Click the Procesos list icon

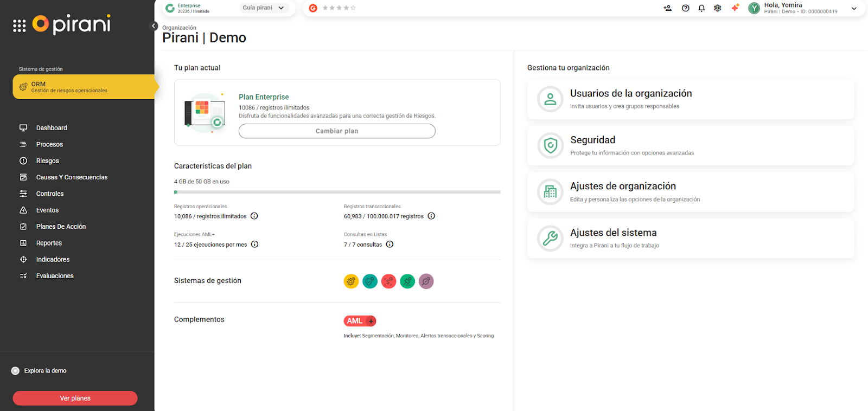23,144
